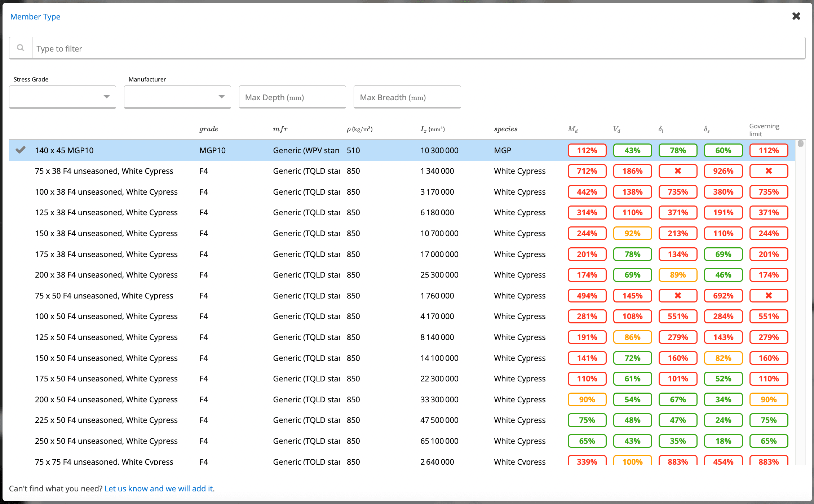Select 250 x 50 F4 unseasoned, White Cypress
The width and height of the screenshot is (814, 504).
pyautogui.click(x=402, y=441)
